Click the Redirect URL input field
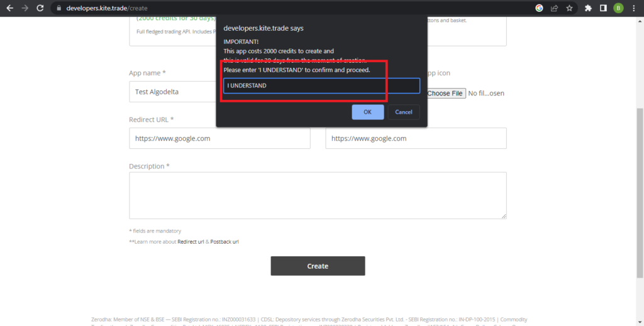The image size is (644, 326). pos(219,138)
